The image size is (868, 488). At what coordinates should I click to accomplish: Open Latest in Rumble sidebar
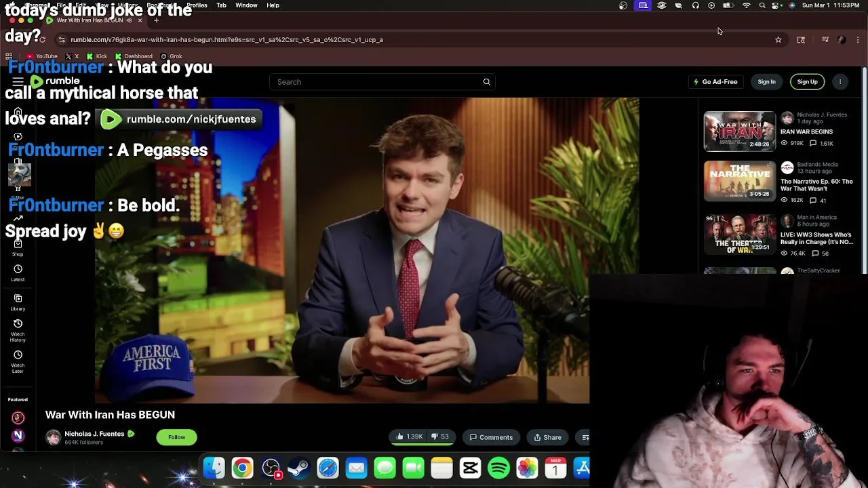pos(18,272)
